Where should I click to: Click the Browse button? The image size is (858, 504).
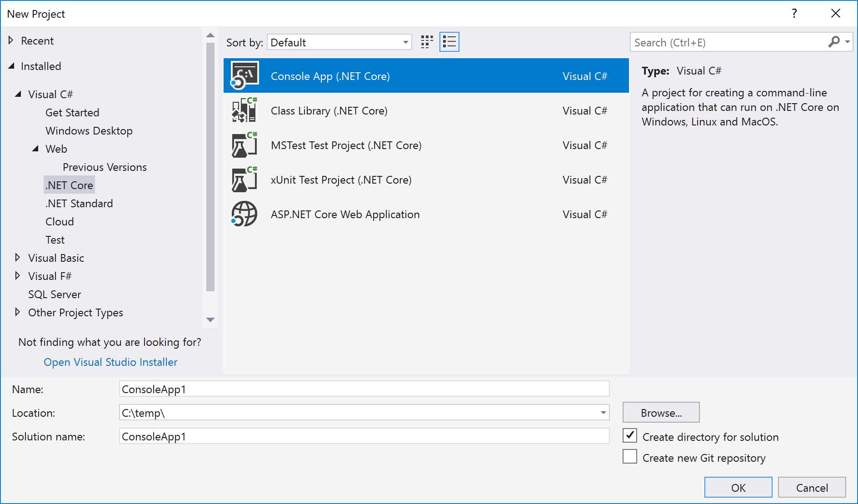click(x=660, y=412)
